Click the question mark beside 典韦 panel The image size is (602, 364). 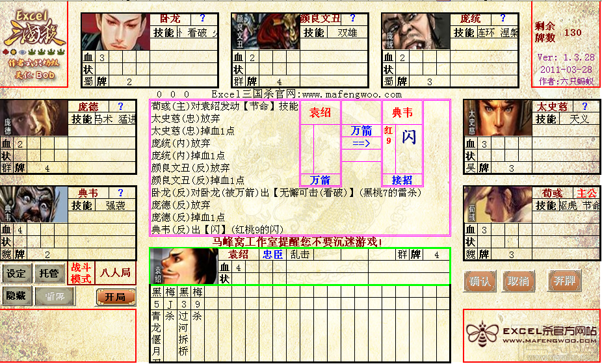coord(120,192)
